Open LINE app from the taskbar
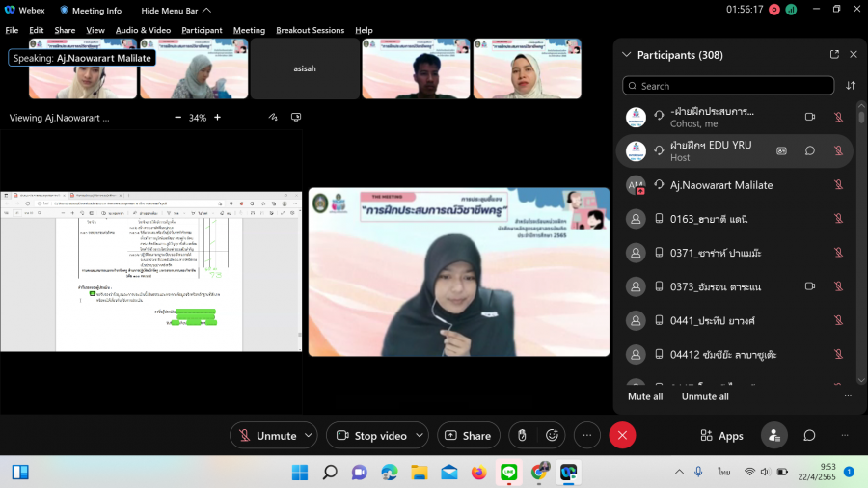868x488 pixels. pyautogui.click(x=508, y=473)
